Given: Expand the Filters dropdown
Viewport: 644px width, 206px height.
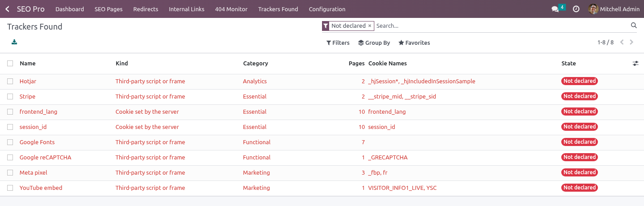Looking at the screenshot, I should [x=338, y=43].
